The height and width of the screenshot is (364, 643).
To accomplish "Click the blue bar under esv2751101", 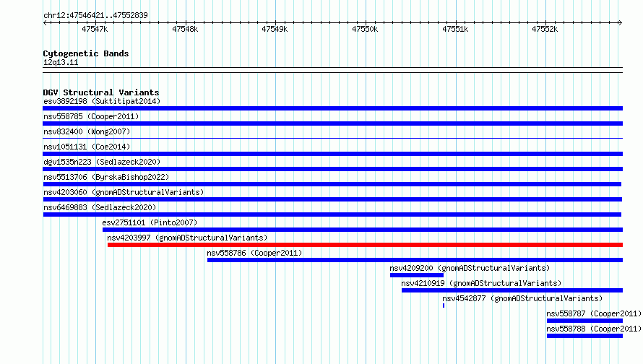I will 363,230.
